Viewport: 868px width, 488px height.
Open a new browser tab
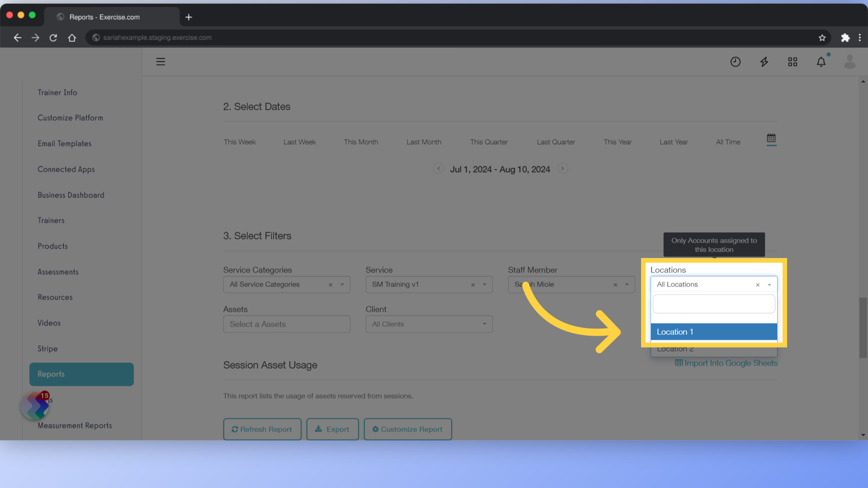(x=189, y=17)
